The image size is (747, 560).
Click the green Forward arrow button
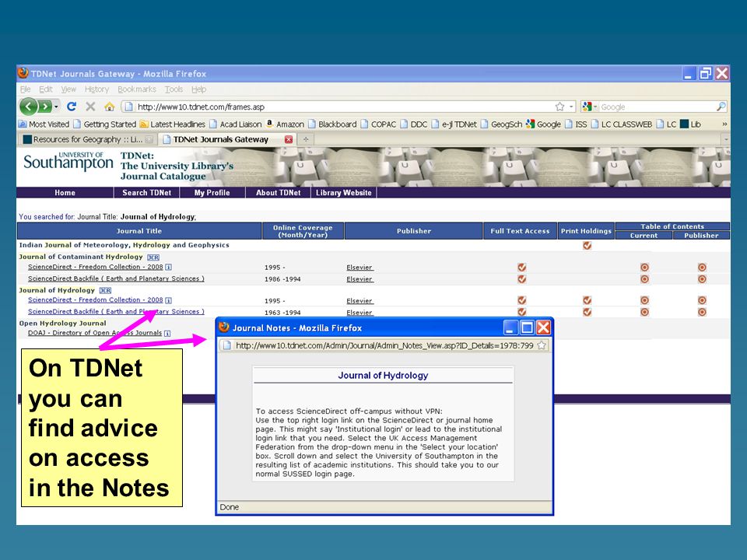coord(45,107)
